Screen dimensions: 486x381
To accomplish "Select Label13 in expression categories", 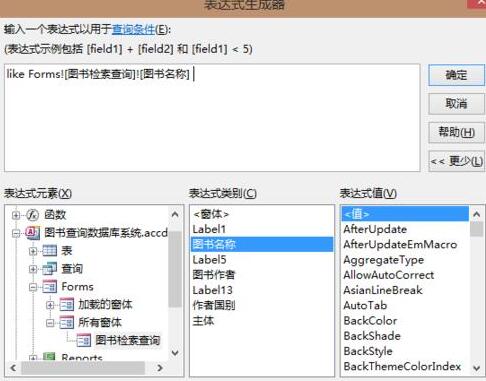I will click(x=261, y=290).
